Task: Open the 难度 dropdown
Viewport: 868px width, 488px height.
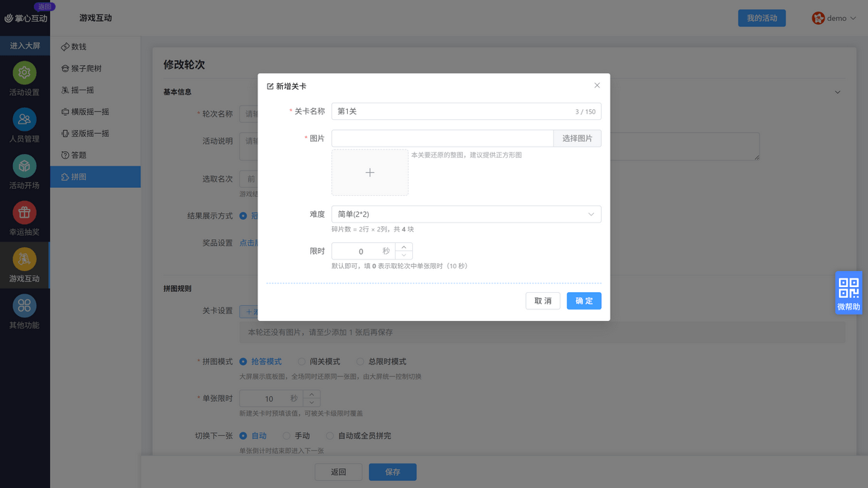Action: click(x=467, y=214)
